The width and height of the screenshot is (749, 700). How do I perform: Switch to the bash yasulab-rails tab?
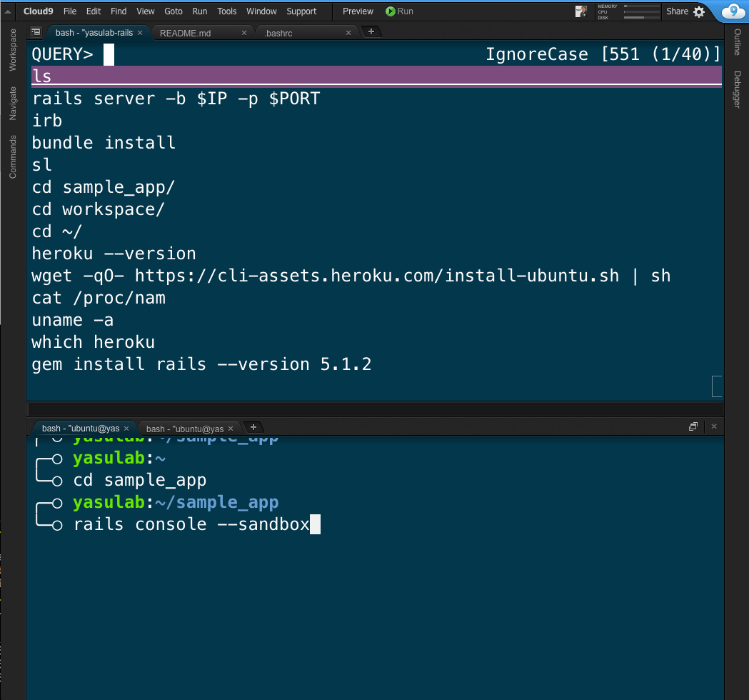click(94, 32)
